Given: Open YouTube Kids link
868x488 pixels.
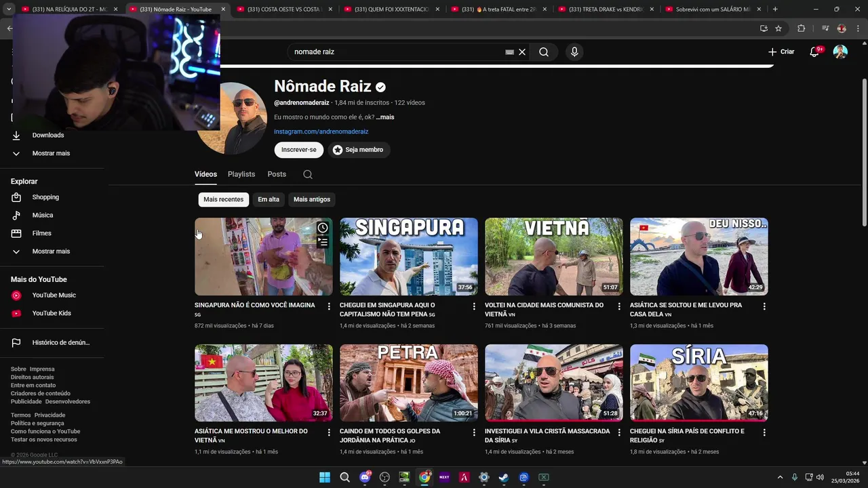Looking at the screenshot, I should coord(52,313).
